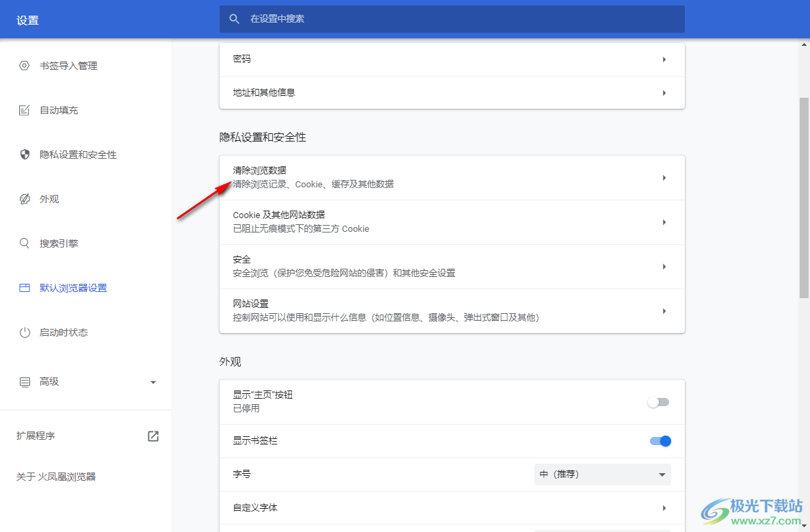
Task: Open 网站设置 row
Action: (452, 311)
